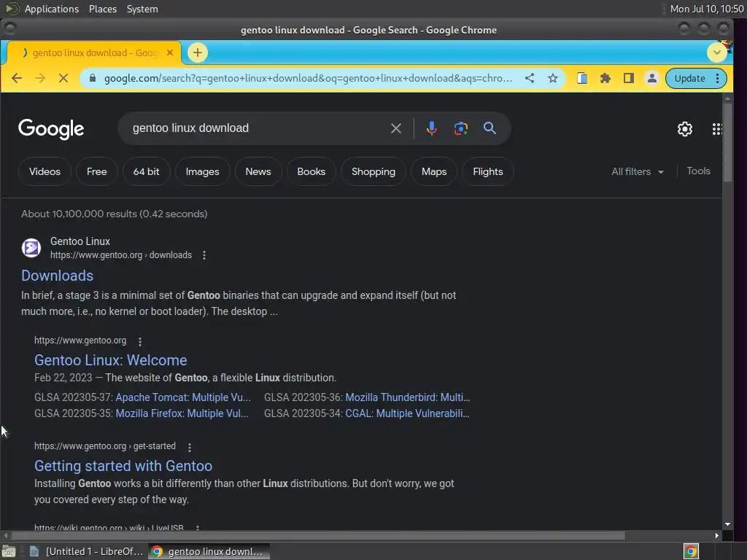Start a voice search with the microphone

[x=432, y=128]
